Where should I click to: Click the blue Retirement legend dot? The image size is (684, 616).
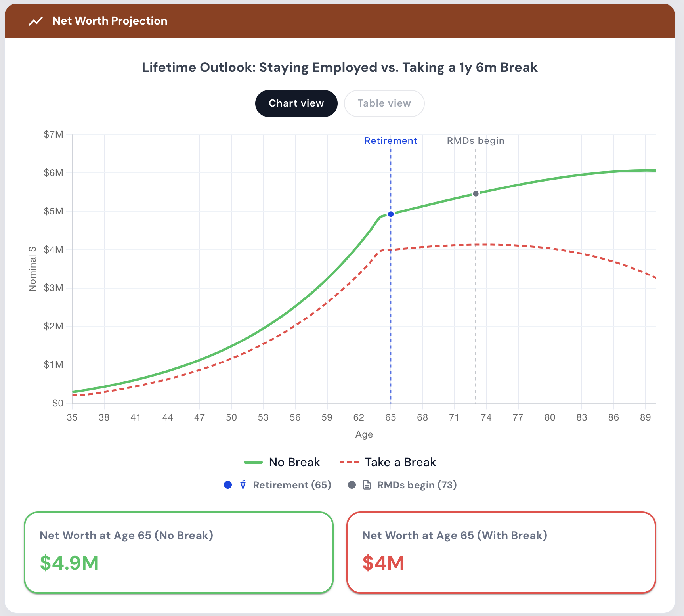[228, 485]
